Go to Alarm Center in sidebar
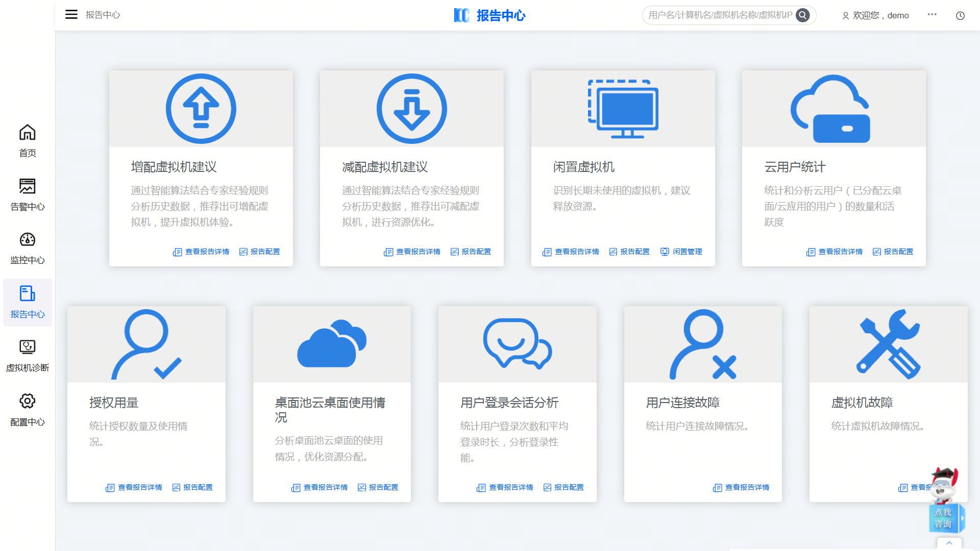The height and width of the screenshot is (551, 980). point(28,194)
